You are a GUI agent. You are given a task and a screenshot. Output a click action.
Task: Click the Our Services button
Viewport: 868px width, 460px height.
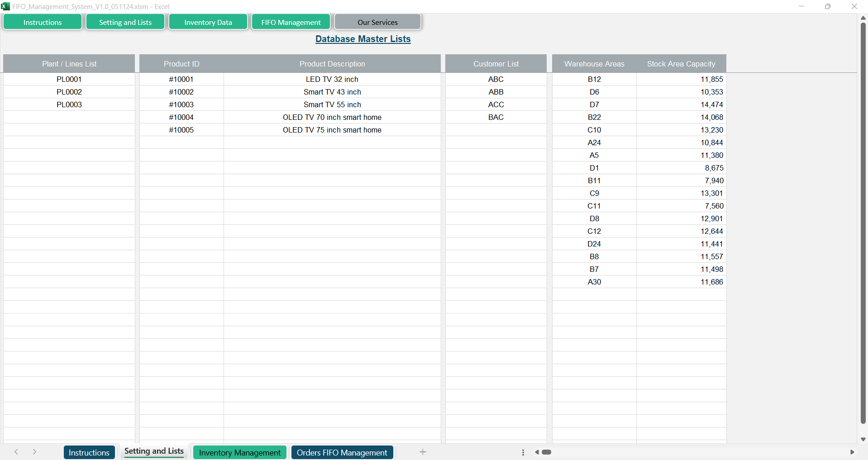click(377, 22)
